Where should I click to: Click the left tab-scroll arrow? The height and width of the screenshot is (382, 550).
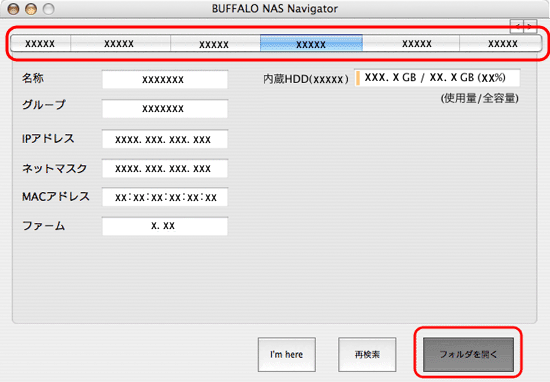pyautogui.click(x=517, y=27)
